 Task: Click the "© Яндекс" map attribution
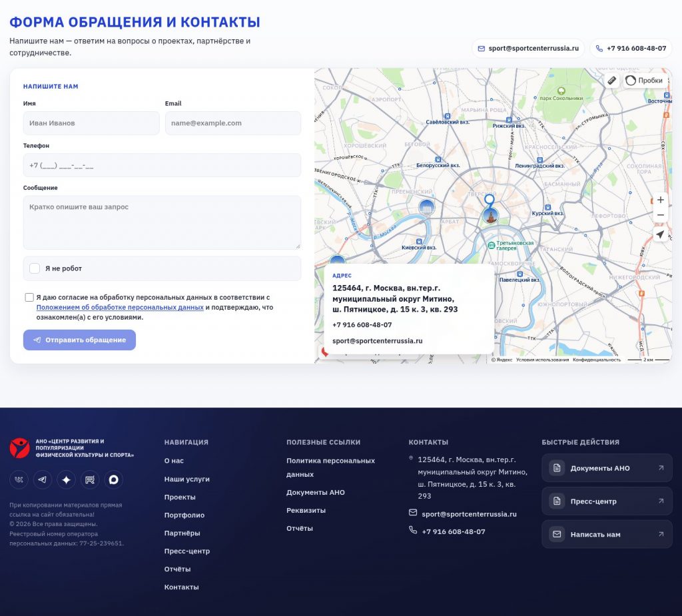502,360
